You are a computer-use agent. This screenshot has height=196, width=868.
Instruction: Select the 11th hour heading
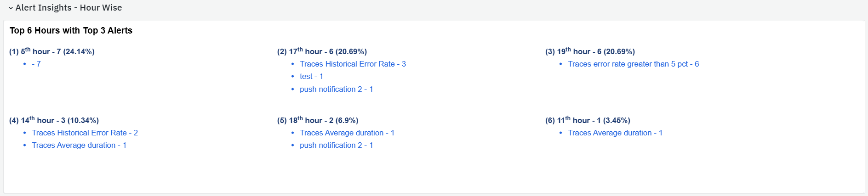point(588,120)
